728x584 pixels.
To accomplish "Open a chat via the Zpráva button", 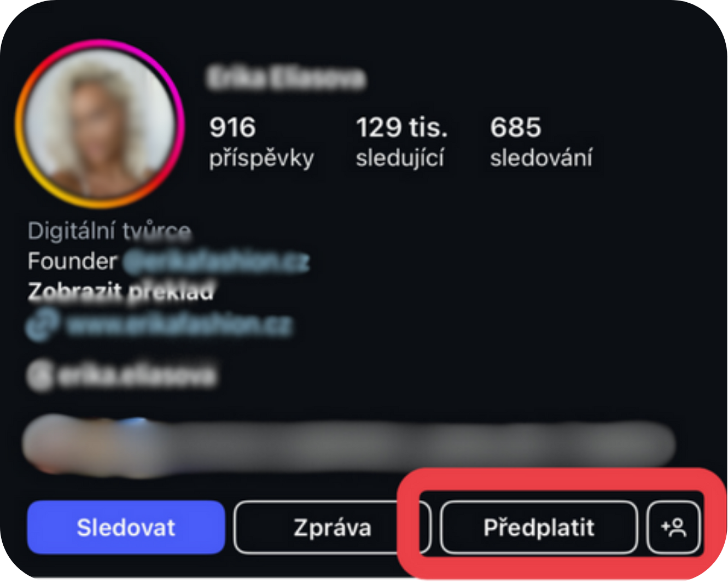I will [x=333, y=528].
